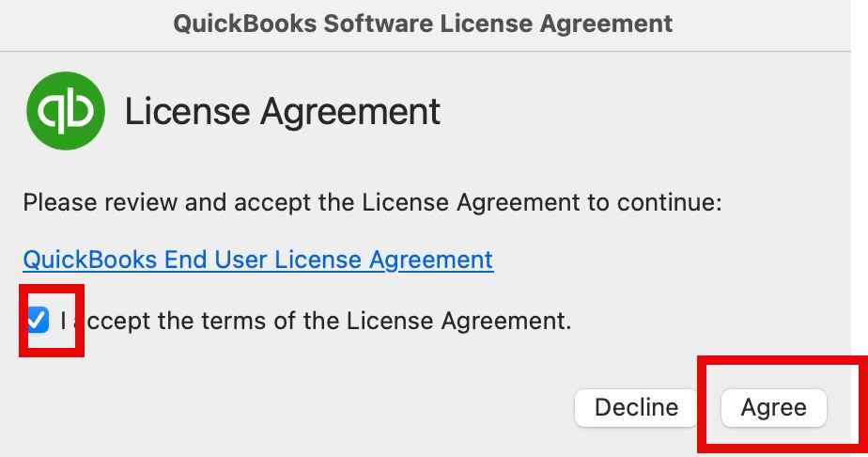Confirm the license by clicking Agree
This screenshot has height=457, width=868.
[773, 407]
